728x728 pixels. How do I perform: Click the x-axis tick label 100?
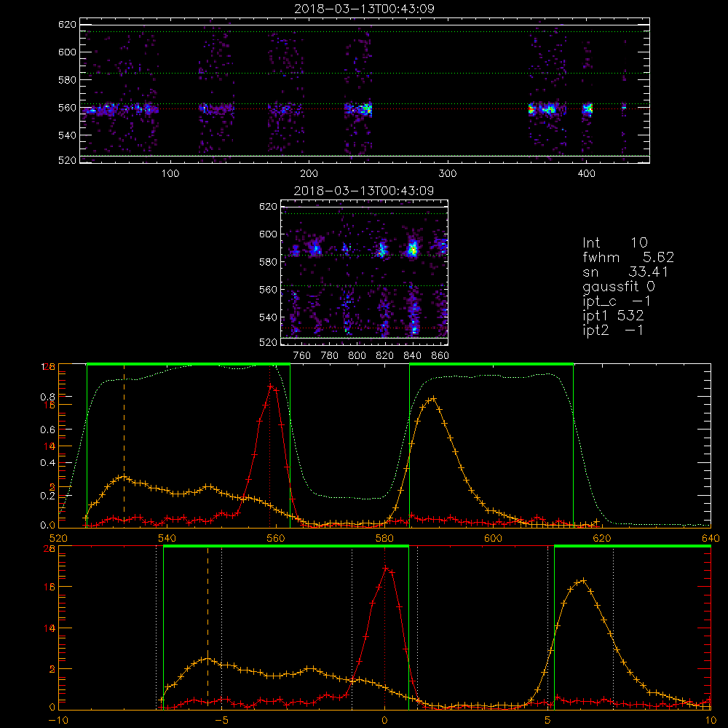(170, 174)
